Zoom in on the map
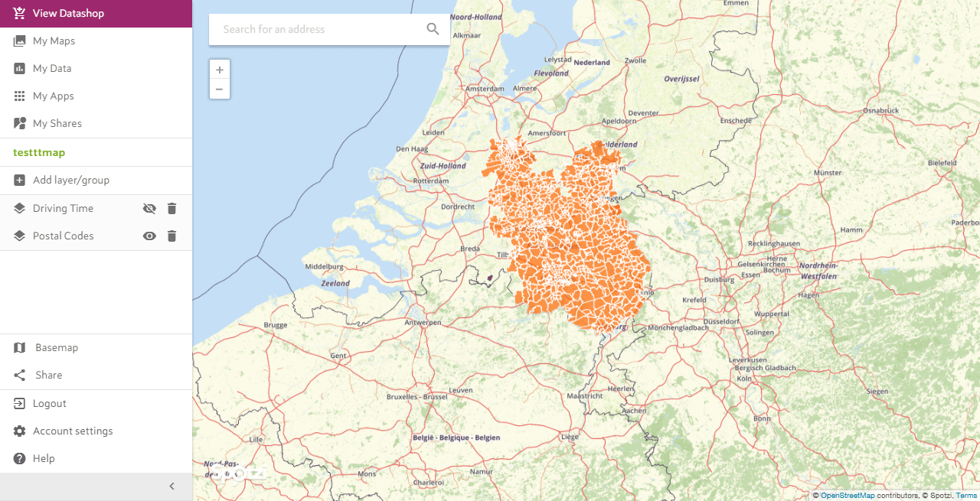Screen dimensions: 980x501 click(x=220, y=70)
